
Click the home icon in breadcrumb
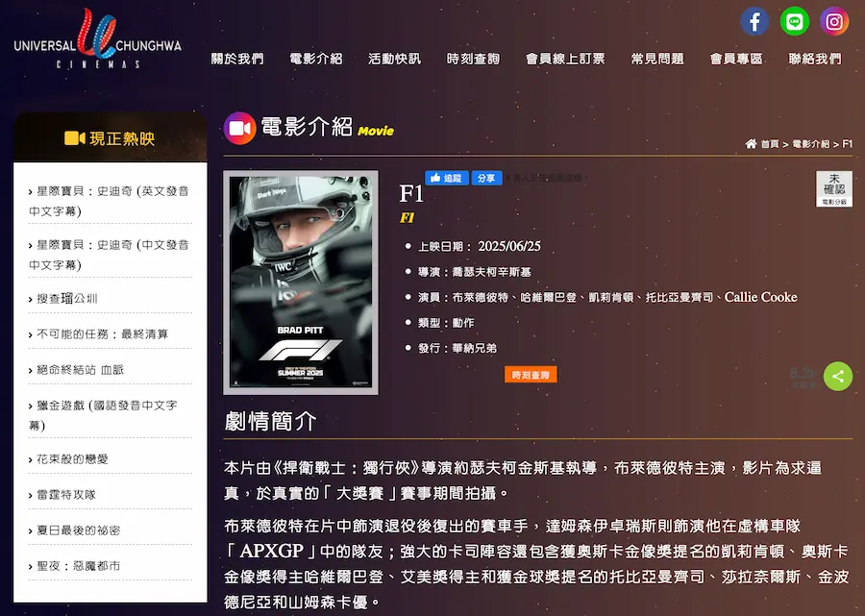751,144
